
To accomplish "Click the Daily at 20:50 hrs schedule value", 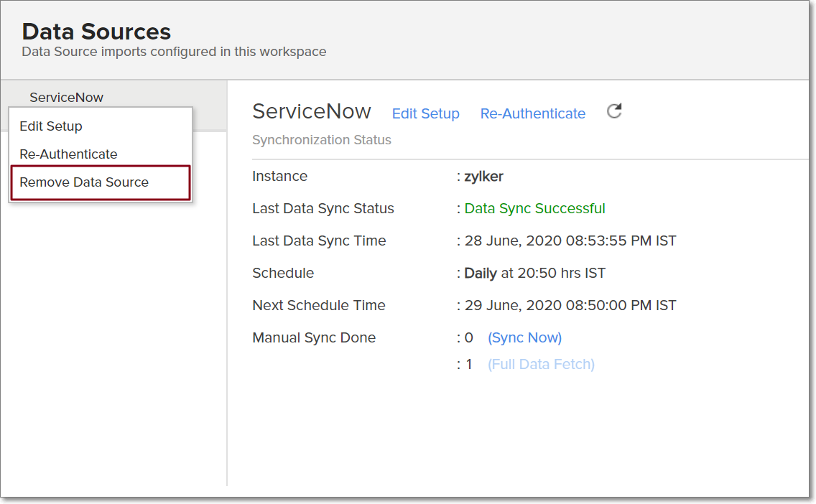I will [x=534, y=274].
